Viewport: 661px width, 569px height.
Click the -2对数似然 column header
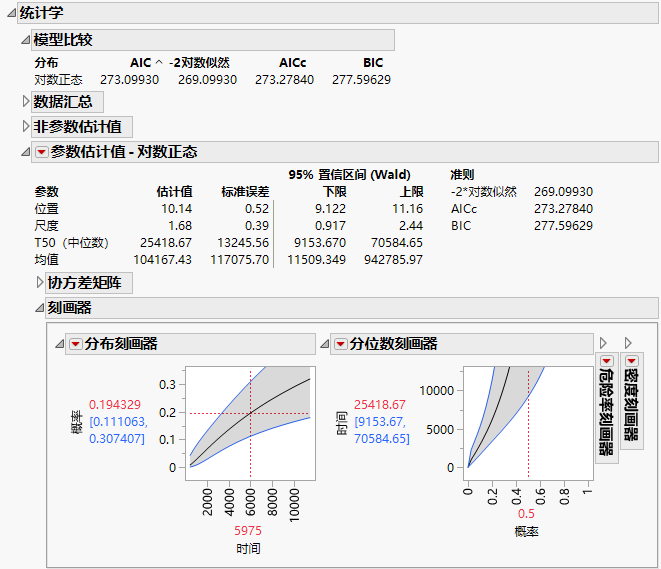pyautogui.click(x=199, y=62)
